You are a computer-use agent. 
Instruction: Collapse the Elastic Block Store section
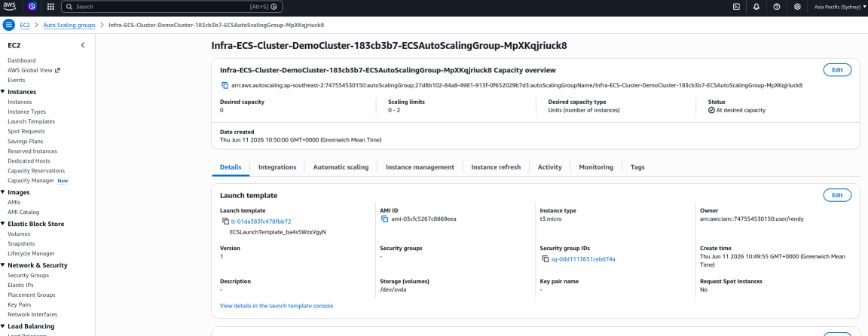point(3,224)
